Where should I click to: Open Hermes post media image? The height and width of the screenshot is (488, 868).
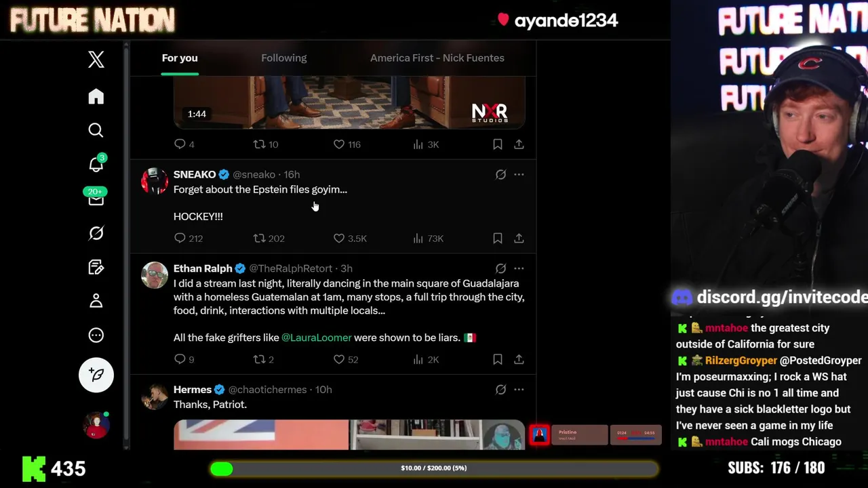click(349, 434)
